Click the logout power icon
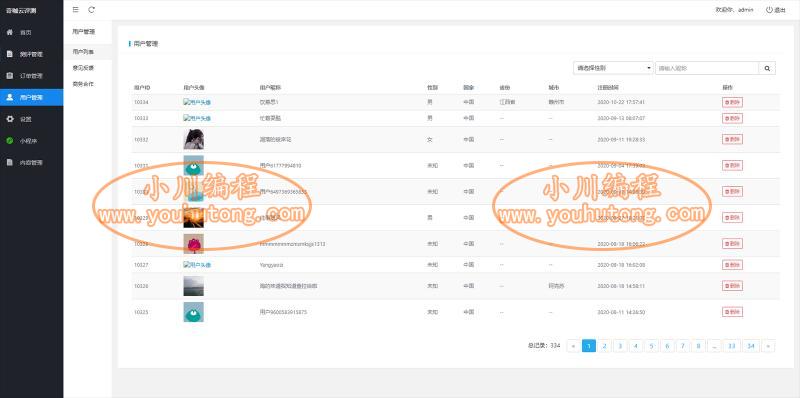Screen dimensions: 800x398 tap(769, 10)
